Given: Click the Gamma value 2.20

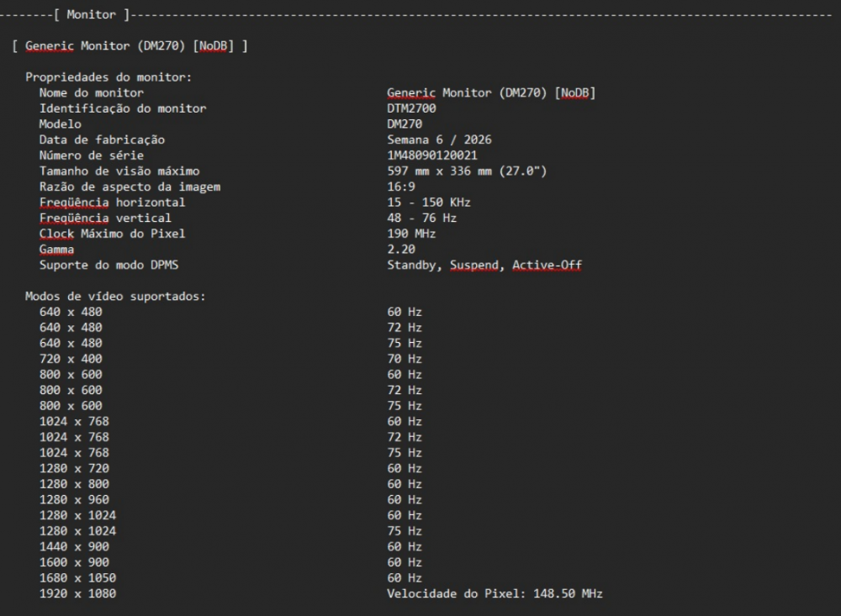Looking at the screenshot, I should 400,249.
